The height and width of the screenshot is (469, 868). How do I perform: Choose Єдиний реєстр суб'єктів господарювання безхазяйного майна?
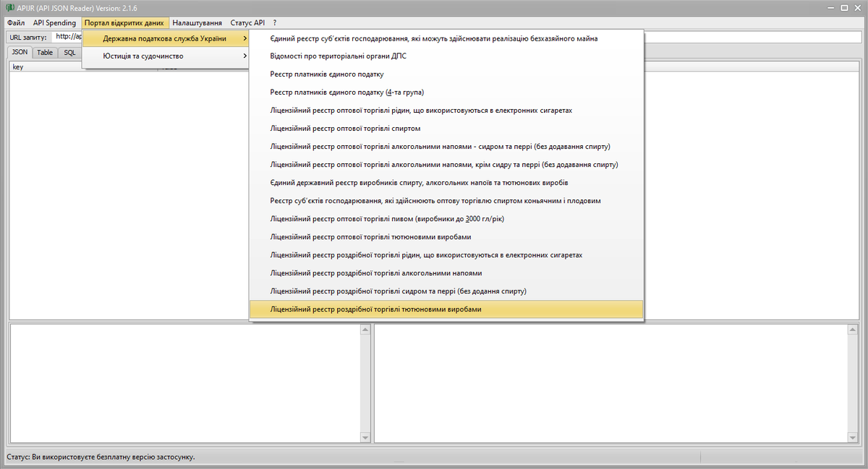tap(446, 38)
